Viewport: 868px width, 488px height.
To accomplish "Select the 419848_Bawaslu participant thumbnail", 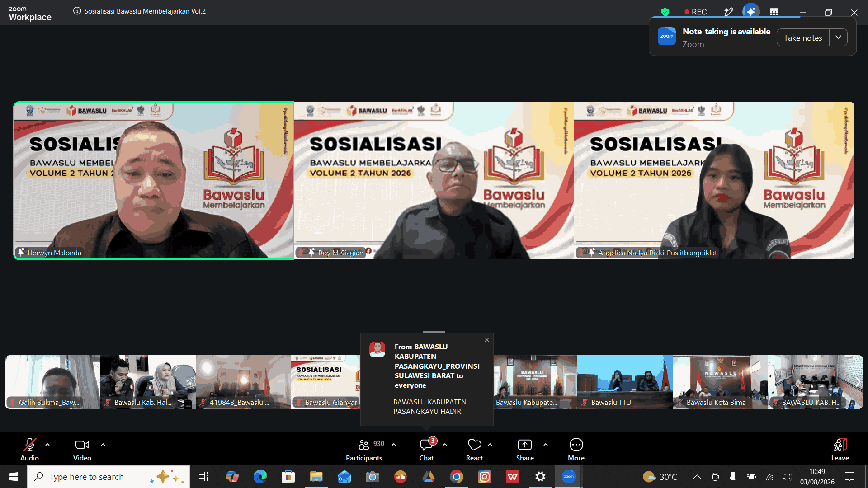I will 243,382.
